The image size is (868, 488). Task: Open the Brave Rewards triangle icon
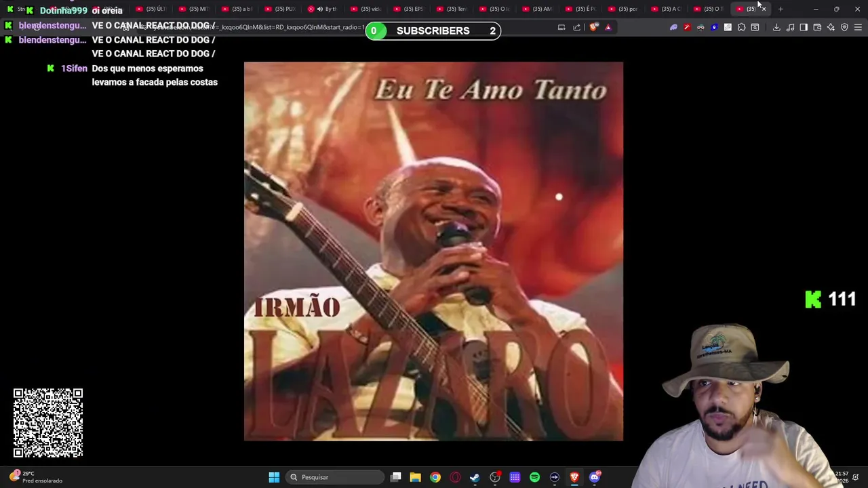(x=608, y=27)
